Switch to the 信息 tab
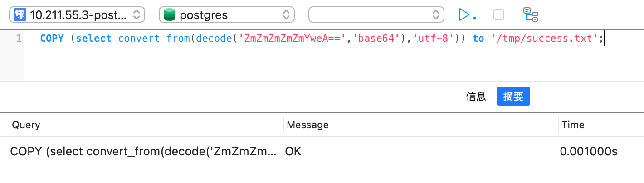 pyautogui.click(x=476, y=96)
